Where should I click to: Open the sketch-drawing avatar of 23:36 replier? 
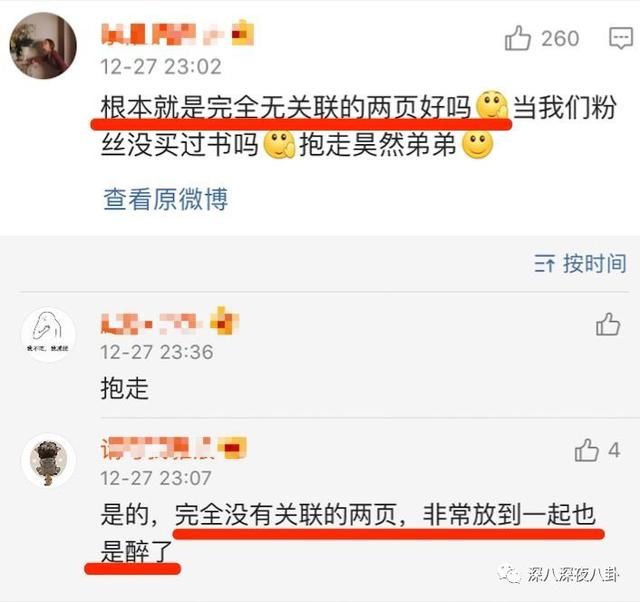tap(48, 335)
